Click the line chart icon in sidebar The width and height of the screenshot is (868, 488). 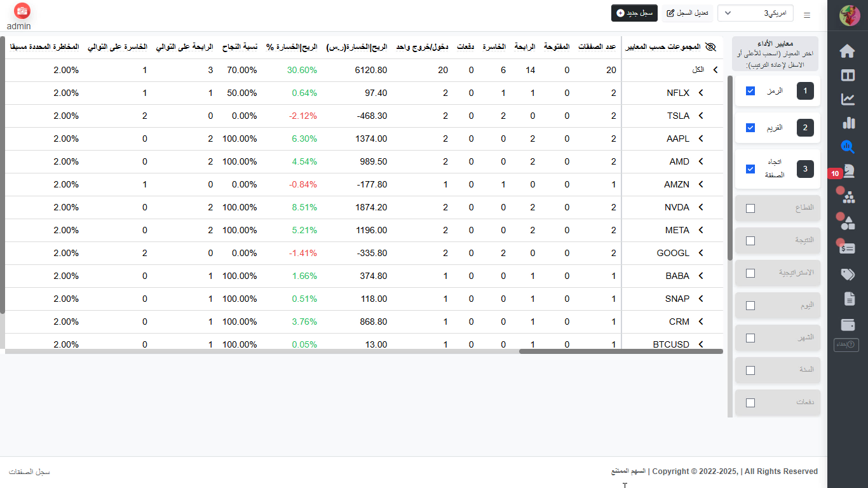847,99
